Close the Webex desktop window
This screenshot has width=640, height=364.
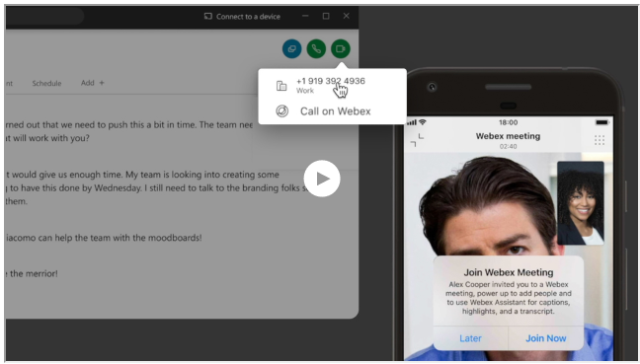346,16
